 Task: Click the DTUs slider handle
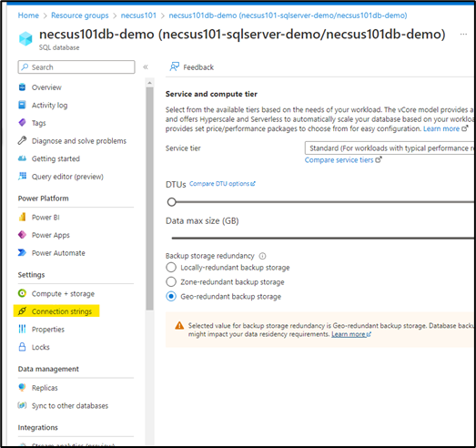[x=171, y=202]
